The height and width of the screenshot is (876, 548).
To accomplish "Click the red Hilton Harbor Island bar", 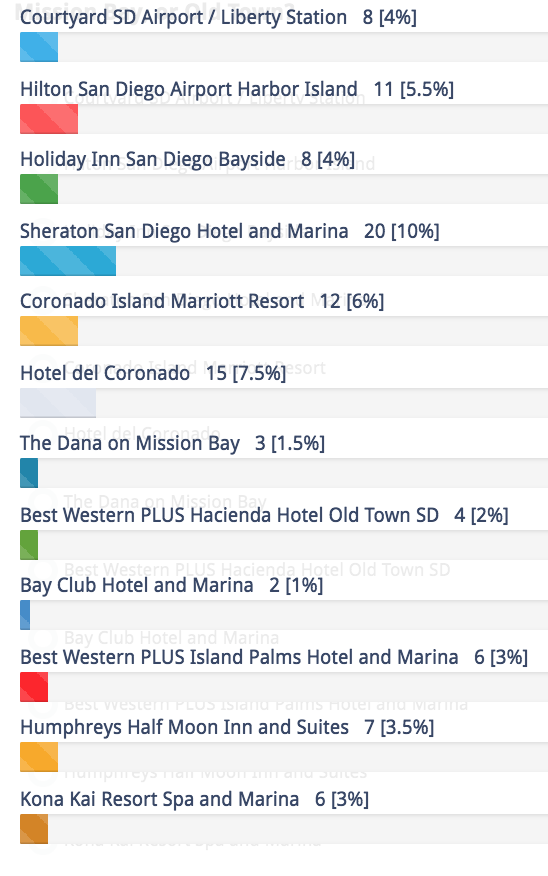I will 49,119.
